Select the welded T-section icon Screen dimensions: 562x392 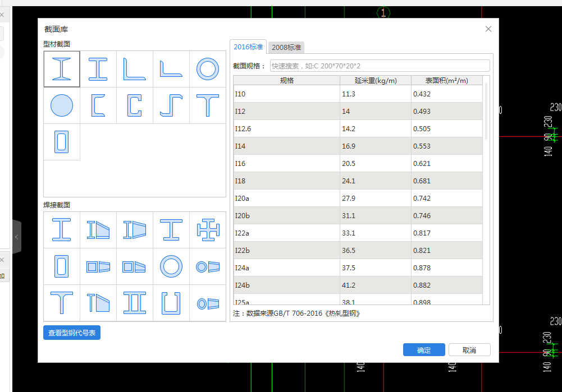click(62, 303)
